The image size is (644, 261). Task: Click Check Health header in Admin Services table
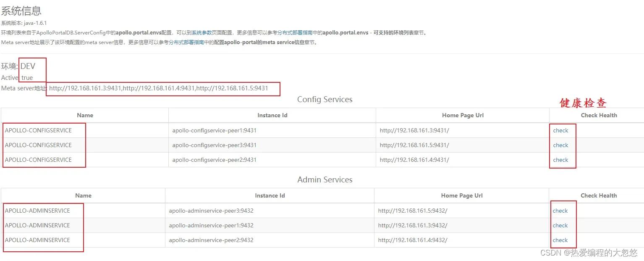598,195
